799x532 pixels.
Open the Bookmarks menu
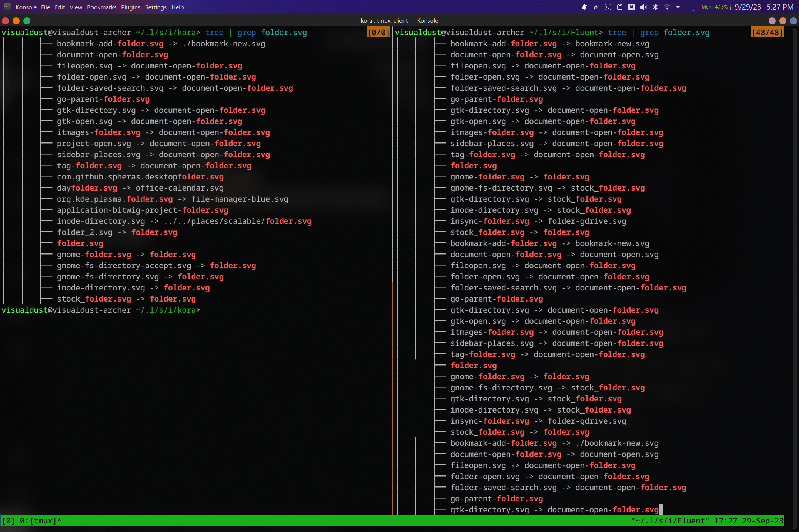[x=101, y=7]
